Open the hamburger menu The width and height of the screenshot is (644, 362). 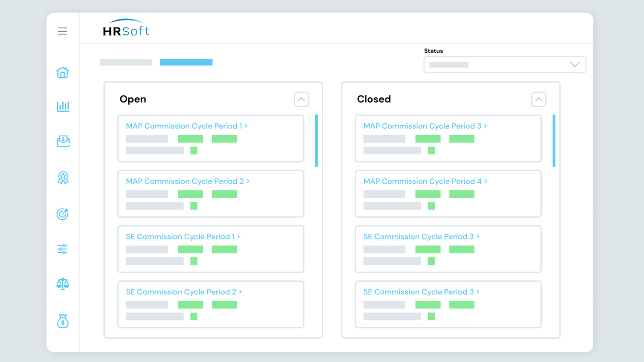coord(63,31)
